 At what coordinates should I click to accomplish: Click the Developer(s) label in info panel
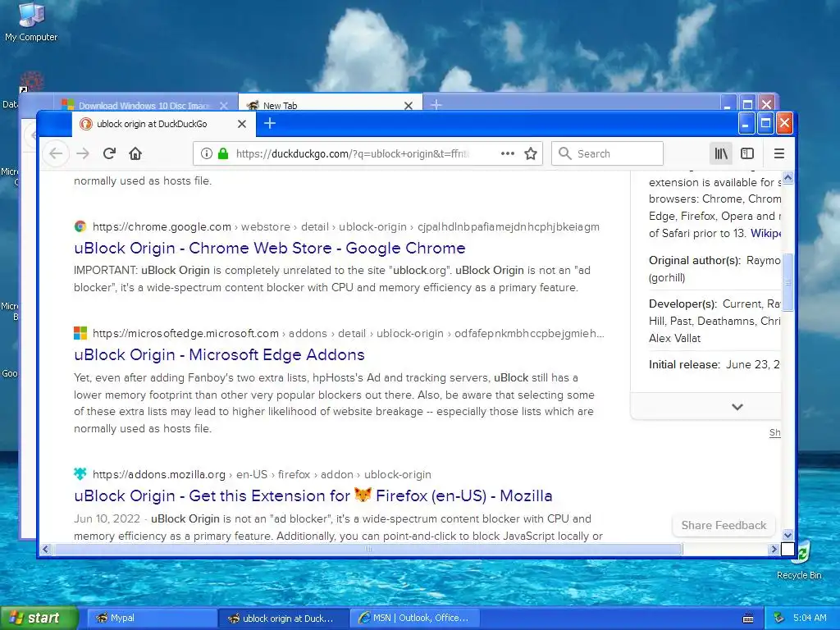pos(682,304)
